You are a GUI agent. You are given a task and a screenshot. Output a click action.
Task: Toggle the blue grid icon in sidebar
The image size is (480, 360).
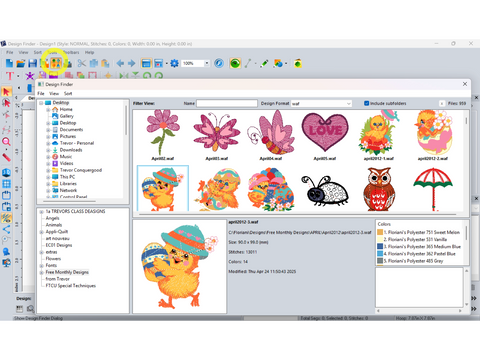click(x=6, y=184)
